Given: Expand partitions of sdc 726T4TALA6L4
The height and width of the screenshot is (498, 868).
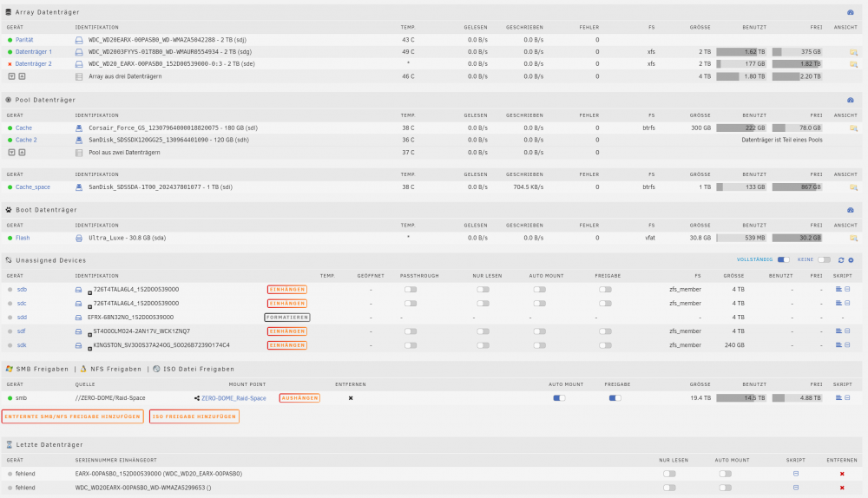Looking at the screenshot, I should (x=89, y=306).
